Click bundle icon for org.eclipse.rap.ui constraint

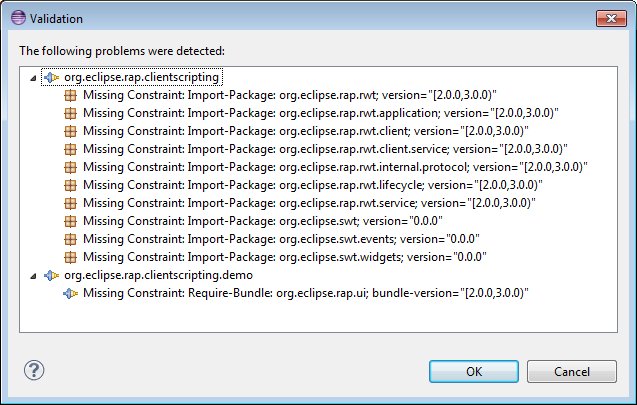tap(71, 293)
